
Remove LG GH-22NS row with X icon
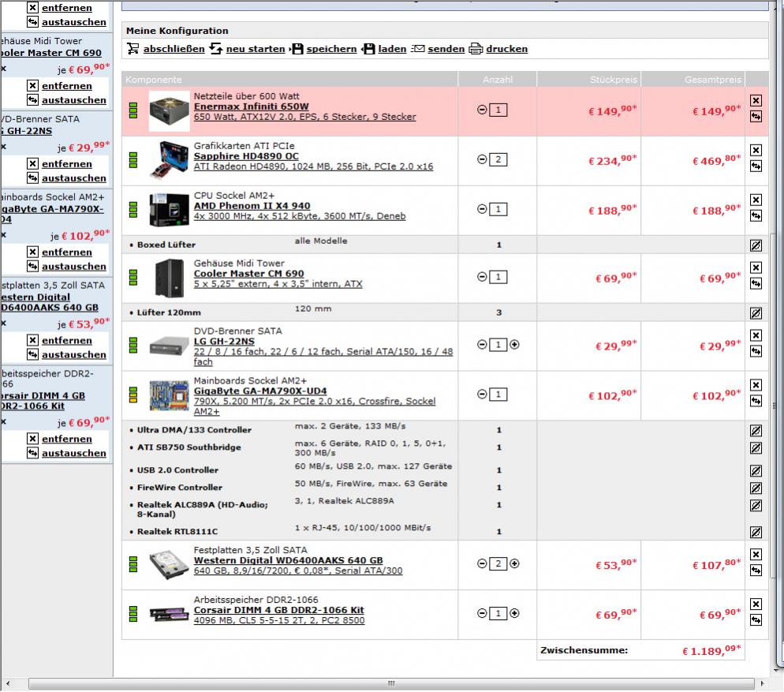(756, 335)
